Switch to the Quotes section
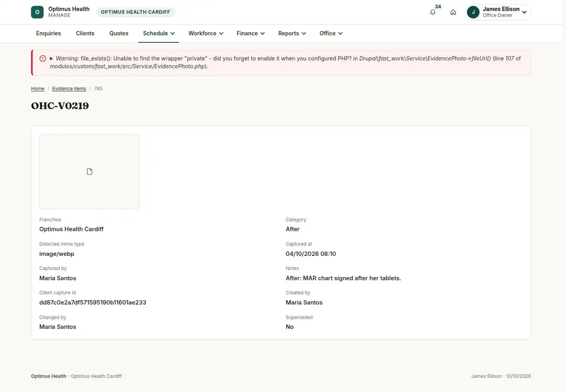The height and width of the screenshot is (392, 566). pos(119,33)
